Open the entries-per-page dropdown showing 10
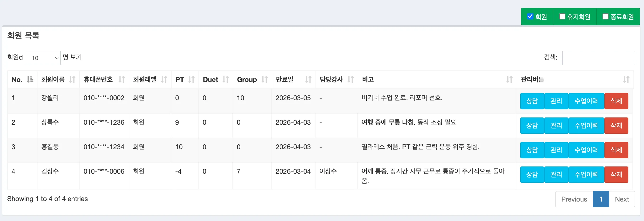 [43, 58]
